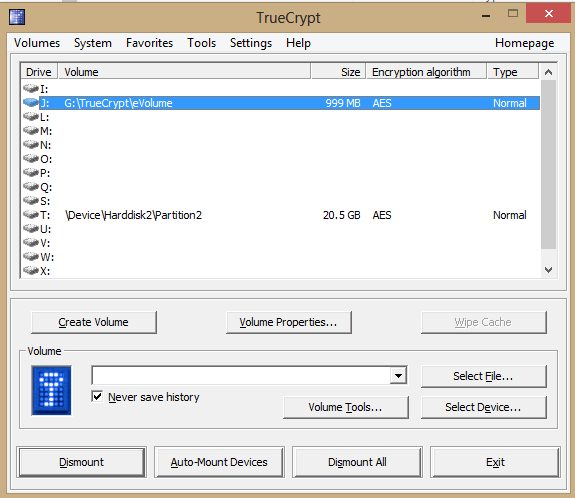Screen dimensions: 575x498
Task: Click the Encryption algorithm column header
Action: click(x=426, y=72)
